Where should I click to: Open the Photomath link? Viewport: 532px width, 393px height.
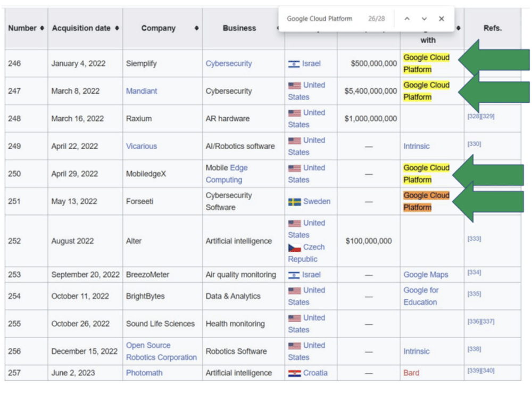point(144,373)
